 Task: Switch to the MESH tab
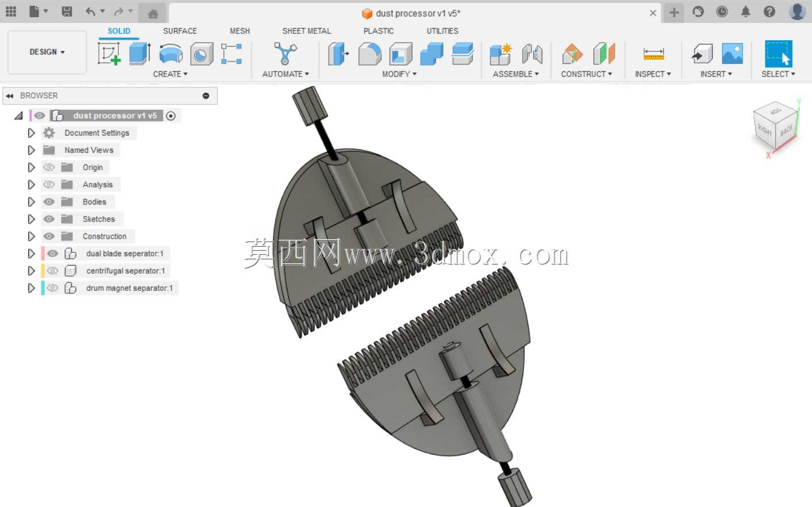point(240,31)
